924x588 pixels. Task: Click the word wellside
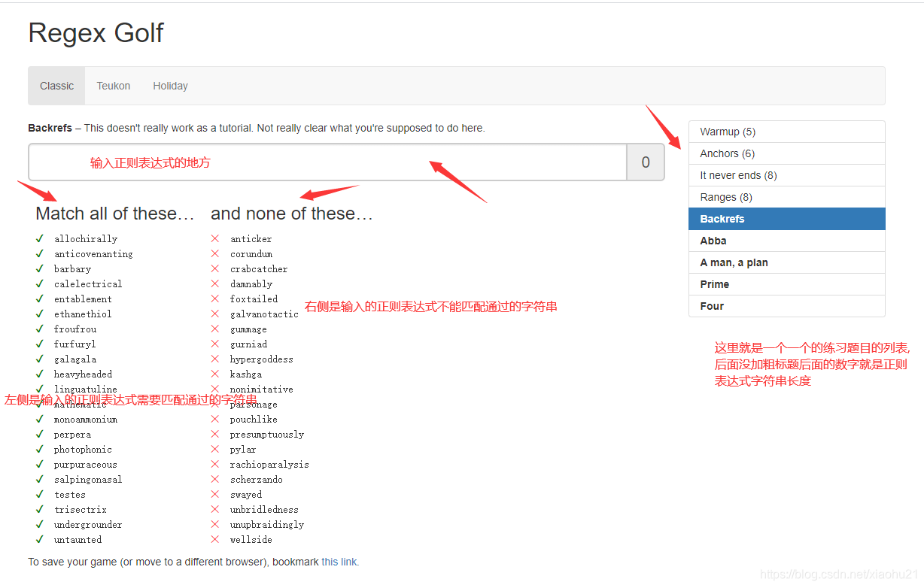tap(251, 540)
